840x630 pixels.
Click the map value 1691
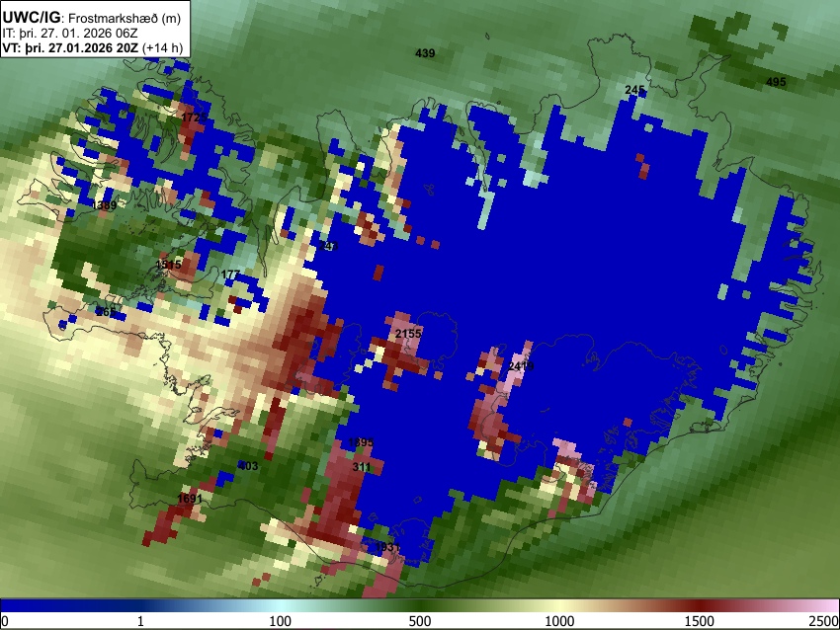(190, 499)
